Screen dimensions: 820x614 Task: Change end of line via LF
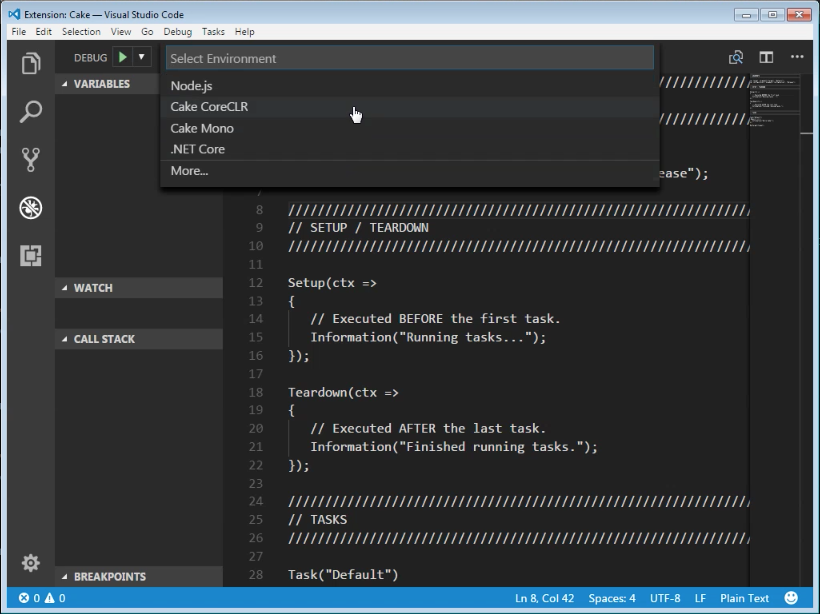[x=700, y=598]
